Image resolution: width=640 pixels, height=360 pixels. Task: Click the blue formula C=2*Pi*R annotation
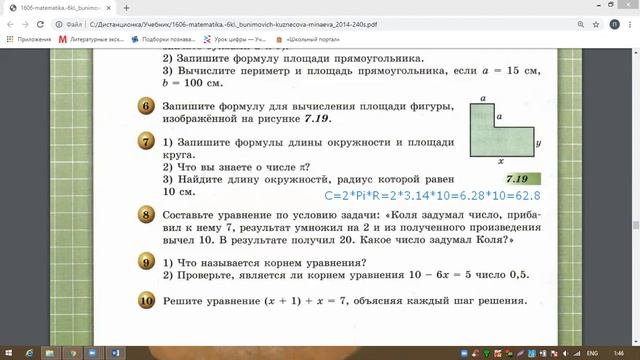432,196
